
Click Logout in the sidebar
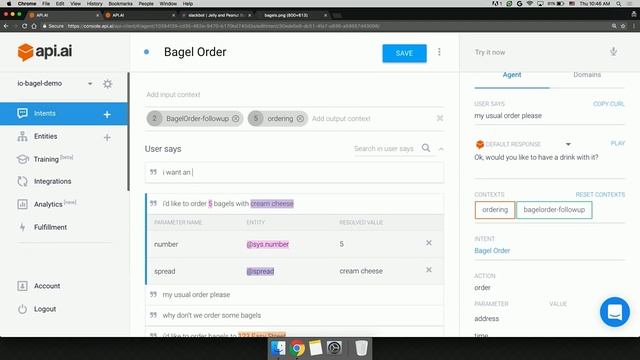(x=45, y=309)
